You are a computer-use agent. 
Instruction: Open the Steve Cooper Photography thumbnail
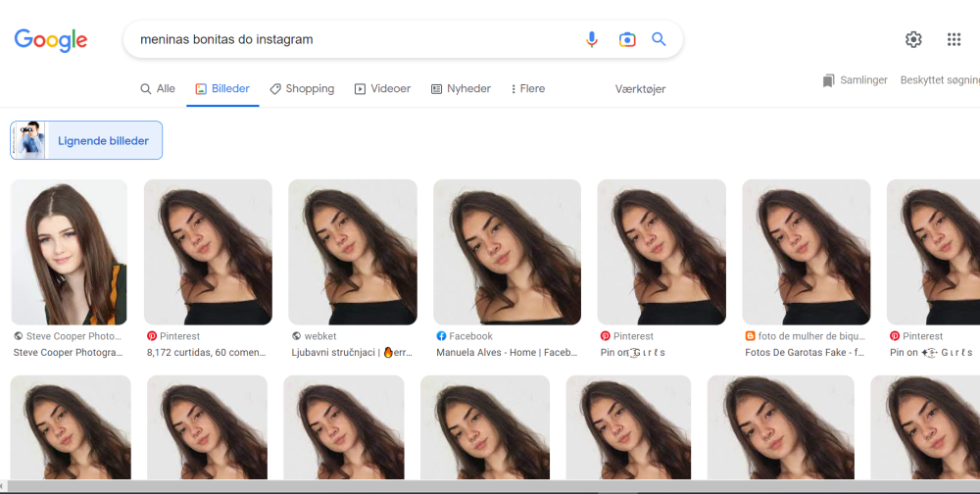(x=69, y=252)
